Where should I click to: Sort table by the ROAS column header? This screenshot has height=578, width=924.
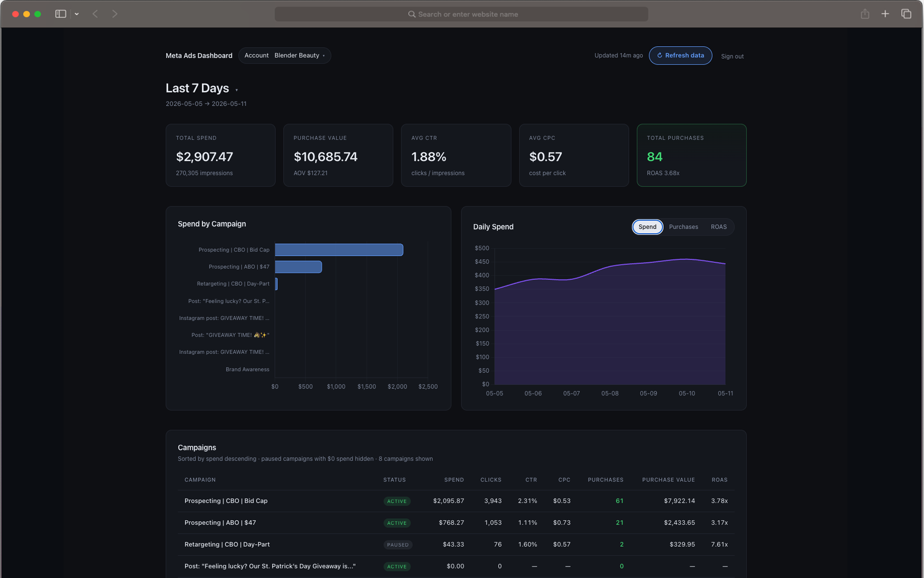pyautogui.click(x=719, y=480)
